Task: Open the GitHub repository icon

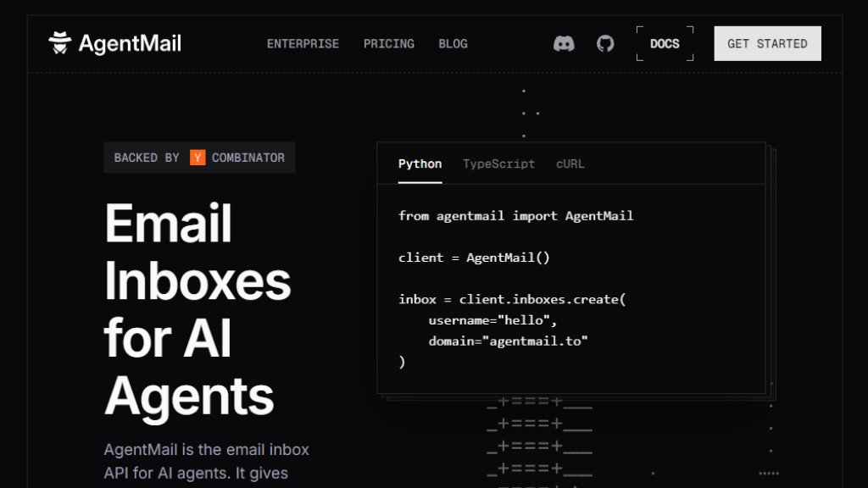Action: tap(605, 44)
